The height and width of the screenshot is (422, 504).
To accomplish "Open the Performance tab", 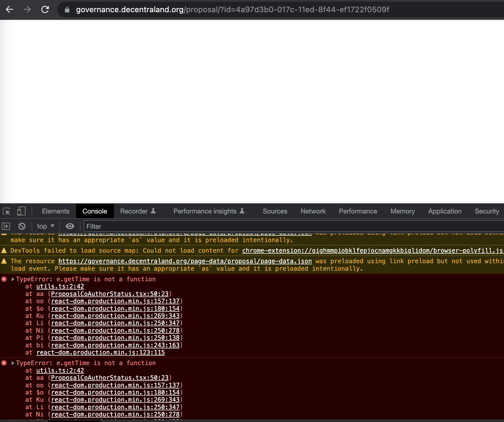I will [358, 211].
